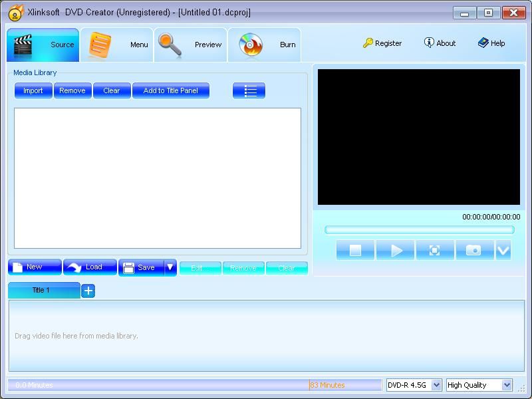This screenshot has height=399, width=532.
Task: Click the 00:00:00/00:00:00 time display
Action: [x=491, y=217]
